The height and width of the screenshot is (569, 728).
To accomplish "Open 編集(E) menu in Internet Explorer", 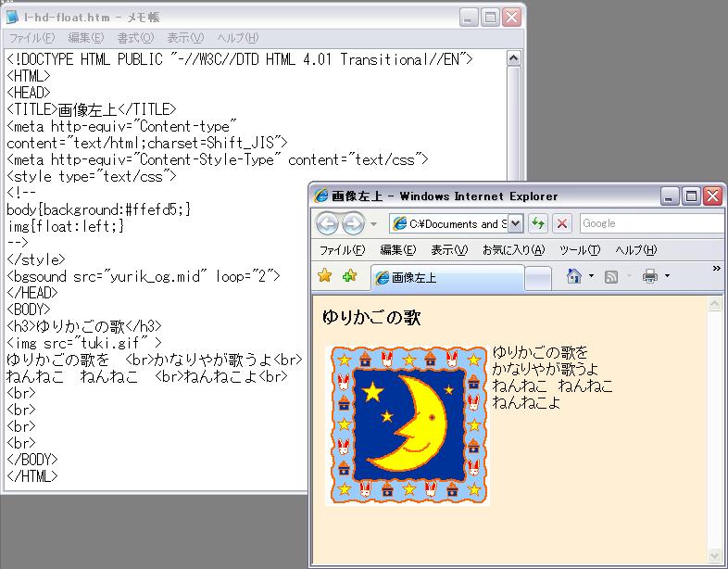I will pos(397,250).
